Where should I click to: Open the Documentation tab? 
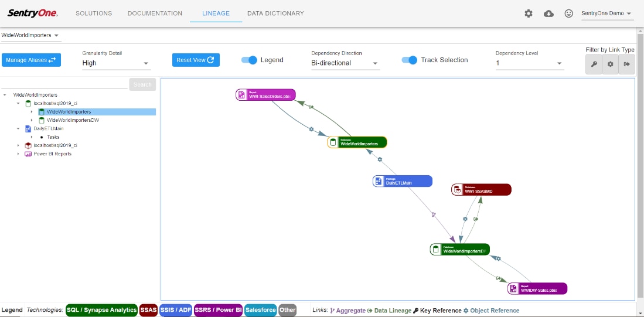(155, 13)
